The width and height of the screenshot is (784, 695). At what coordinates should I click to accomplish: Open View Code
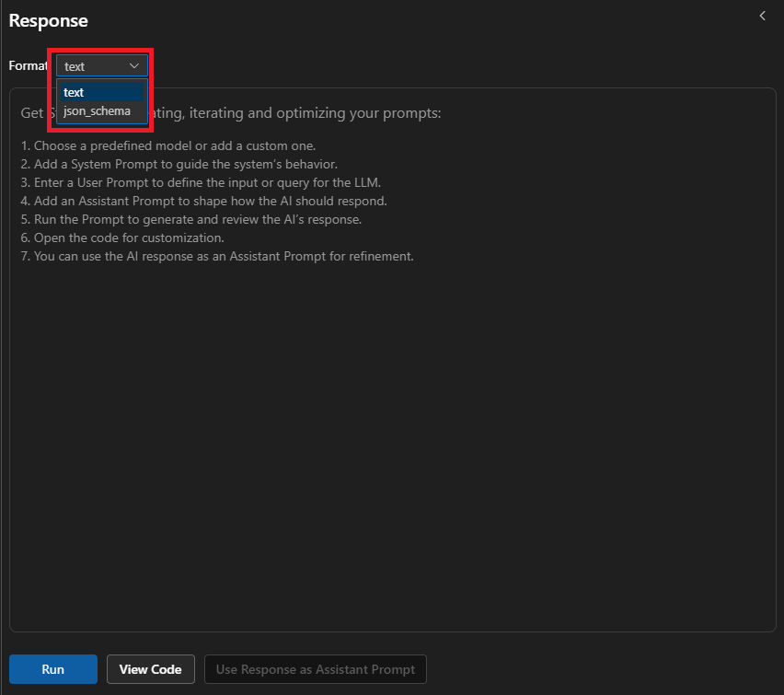(x=151, y=669)
